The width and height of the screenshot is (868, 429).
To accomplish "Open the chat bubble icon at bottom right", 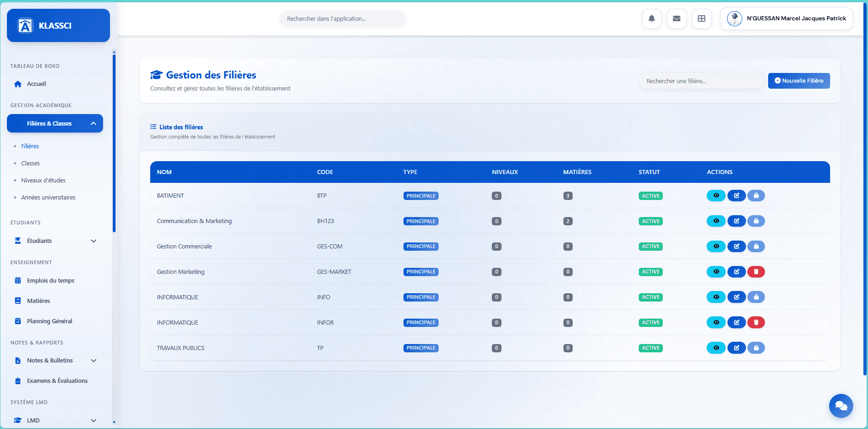I will click(841, 406).
